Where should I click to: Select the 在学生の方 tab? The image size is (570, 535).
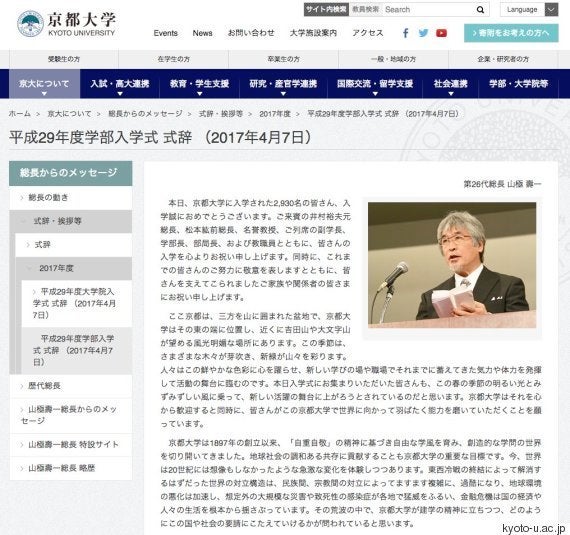(x=173, y=59)
